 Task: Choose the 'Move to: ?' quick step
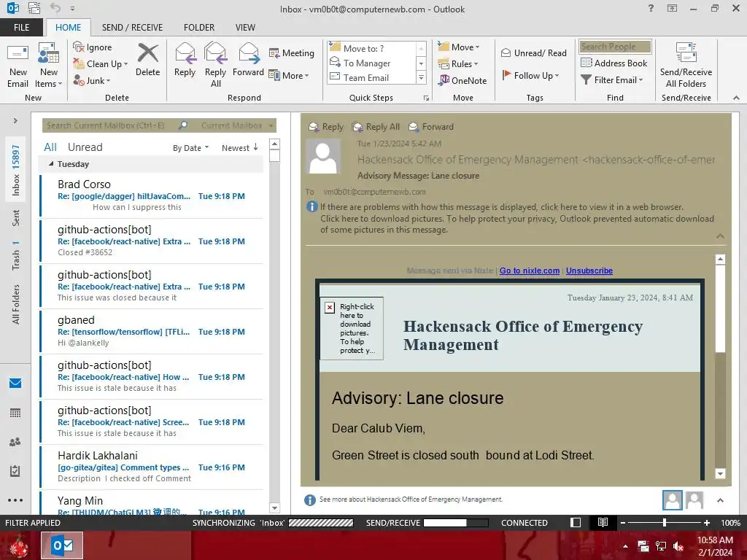363,48
